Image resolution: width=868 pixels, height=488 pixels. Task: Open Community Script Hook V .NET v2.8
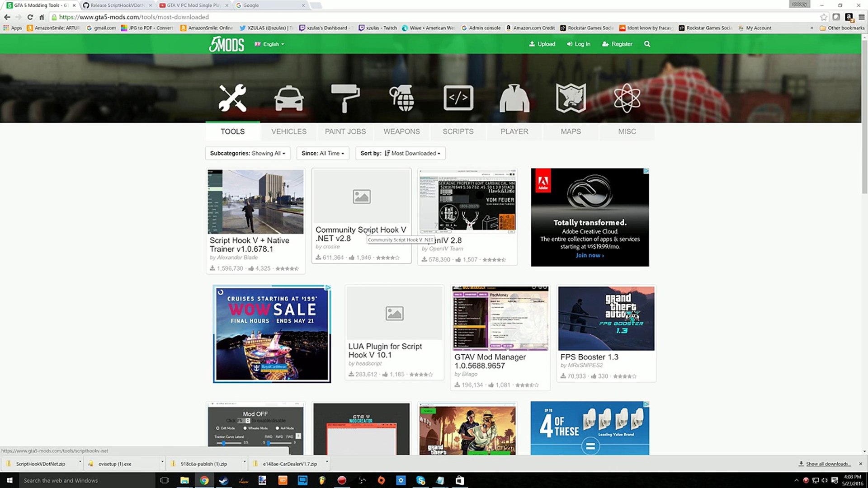coord(361,234)
